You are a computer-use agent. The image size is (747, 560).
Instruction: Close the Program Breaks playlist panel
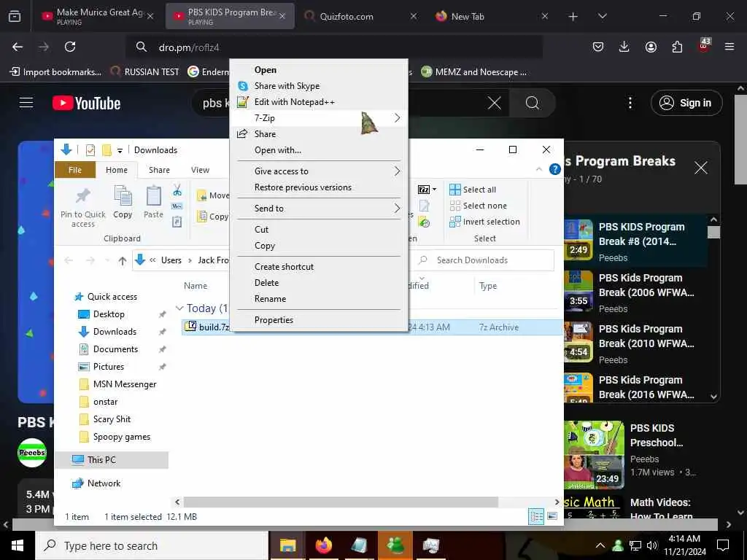[x=701, y=168]
